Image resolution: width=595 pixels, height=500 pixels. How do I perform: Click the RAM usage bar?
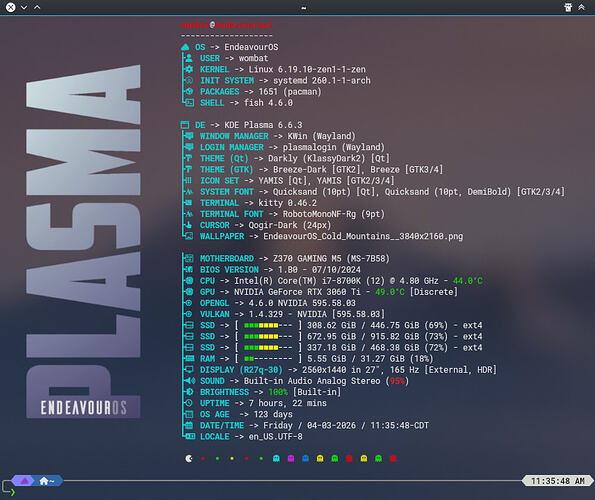click(268, 359)
